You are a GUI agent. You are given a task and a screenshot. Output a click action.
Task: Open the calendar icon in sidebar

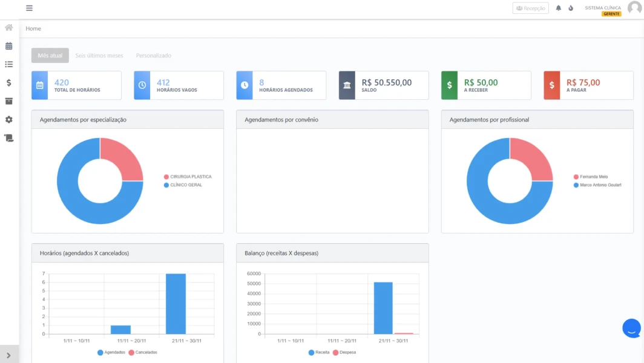point(9,46)
